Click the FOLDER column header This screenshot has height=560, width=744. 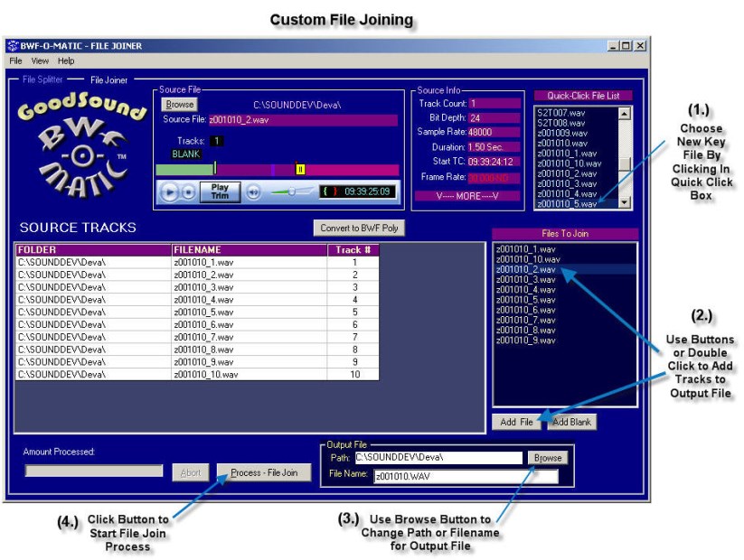(x=93, y=250)
